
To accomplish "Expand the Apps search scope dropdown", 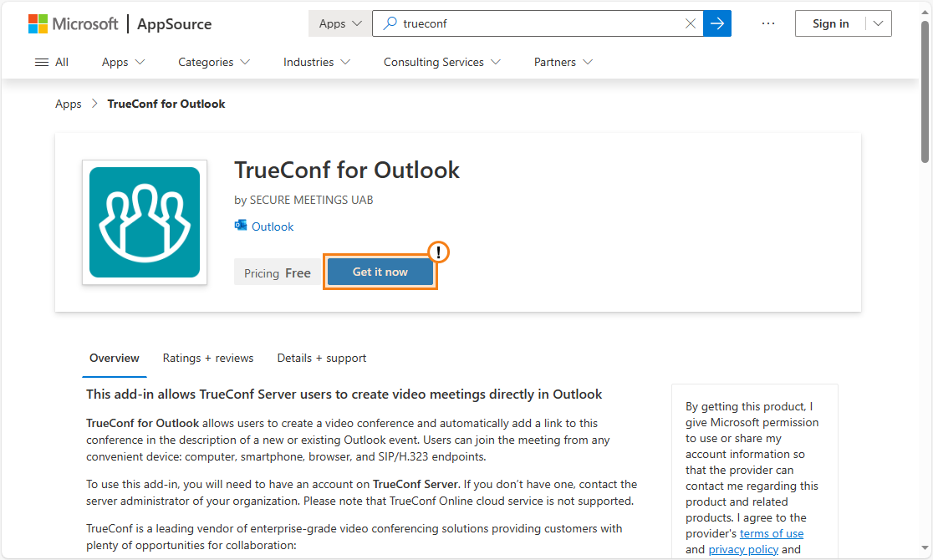I will (x=340, y=23).
